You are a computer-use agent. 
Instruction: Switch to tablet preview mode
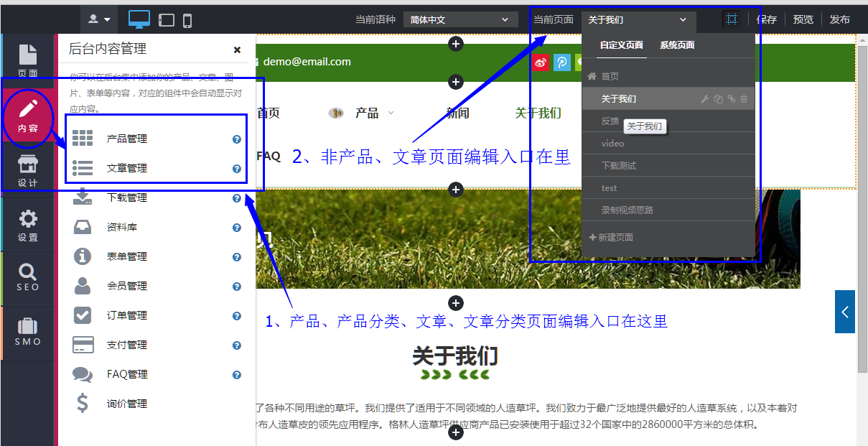tap(166, 19)
